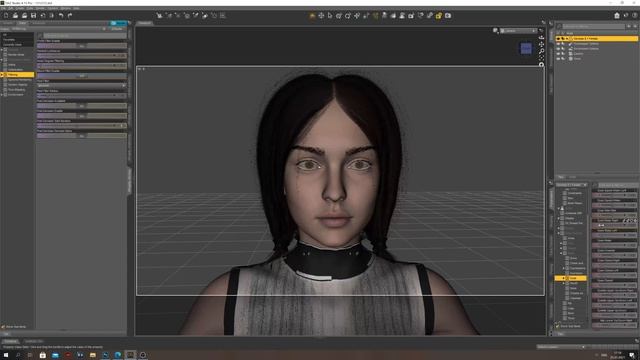640x360 pixels.
Task: Click the viewport frame-selection dotted icon
Action: [x=542, y=58]
